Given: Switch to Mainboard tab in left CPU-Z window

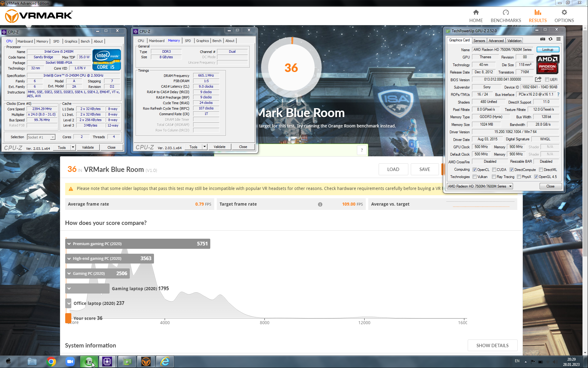Looking at the screenshot, I should click(25, 41).
